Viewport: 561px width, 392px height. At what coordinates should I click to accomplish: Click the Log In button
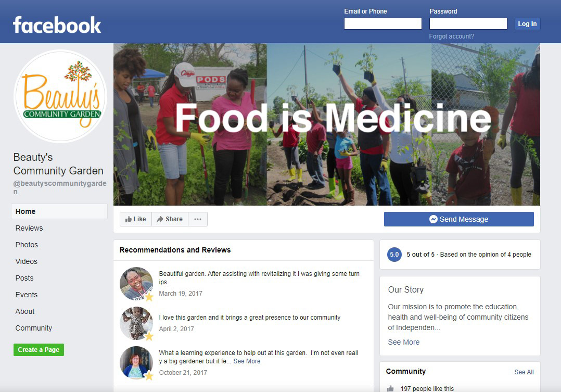point(527,24)
